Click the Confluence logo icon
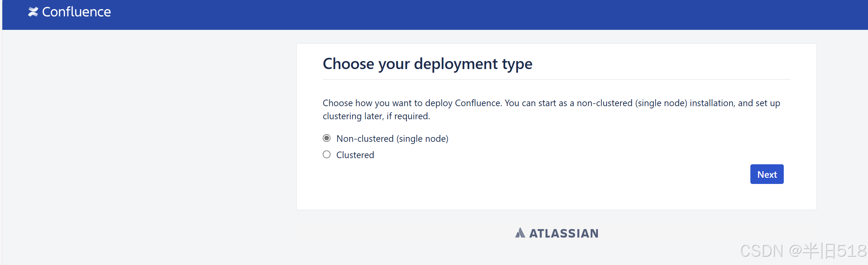The width and height of the screenshot is (868, 265). 33,12
